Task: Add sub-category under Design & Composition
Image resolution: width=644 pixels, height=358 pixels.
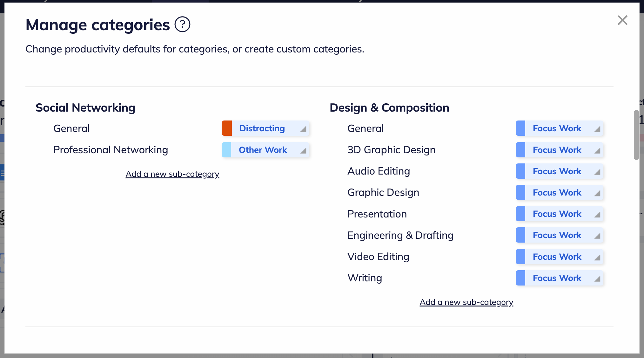Action: pos(466,302)
